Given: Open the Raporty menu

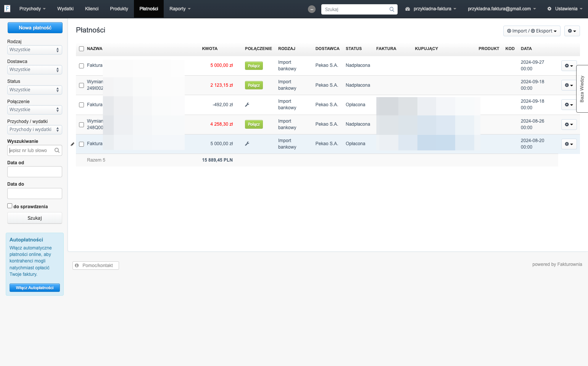Looking at the screenshot, I should [x=180, y=9].
